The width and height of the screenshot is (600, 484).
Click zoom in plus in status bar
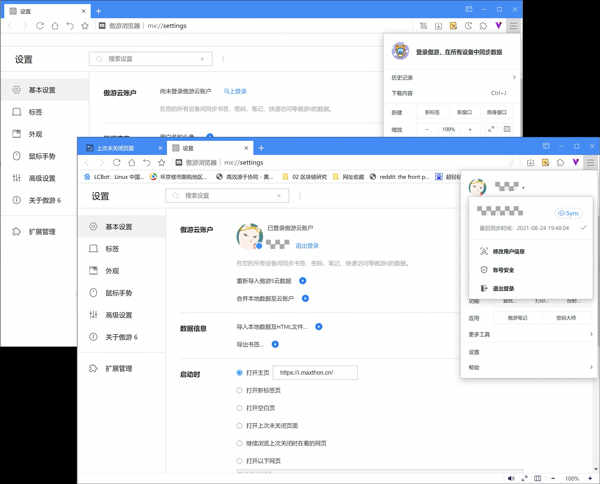click(x=590, y=478)
